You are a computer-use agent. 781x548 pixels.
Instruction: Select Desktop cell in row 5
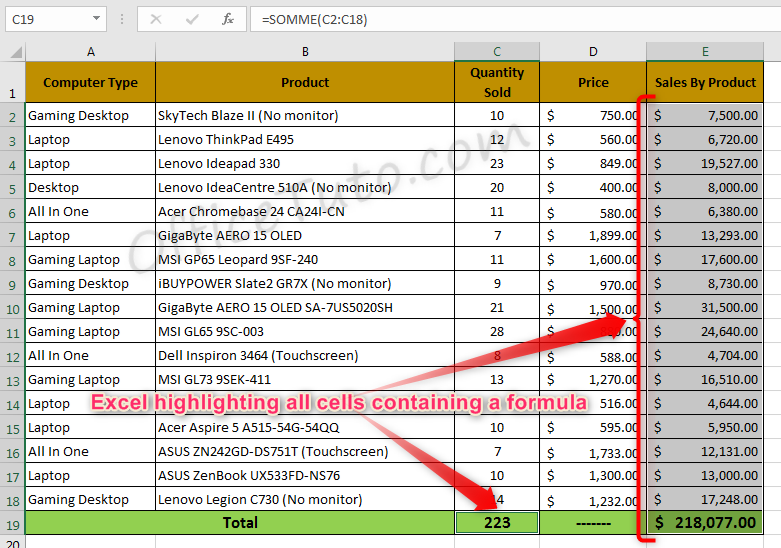click(90, 187)
